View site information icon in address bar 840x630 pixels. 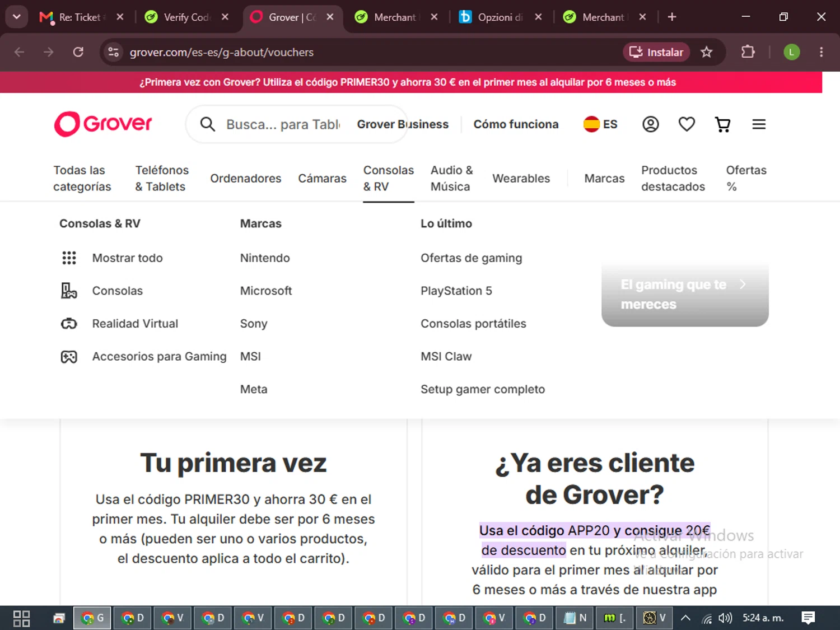click(113, 52)
